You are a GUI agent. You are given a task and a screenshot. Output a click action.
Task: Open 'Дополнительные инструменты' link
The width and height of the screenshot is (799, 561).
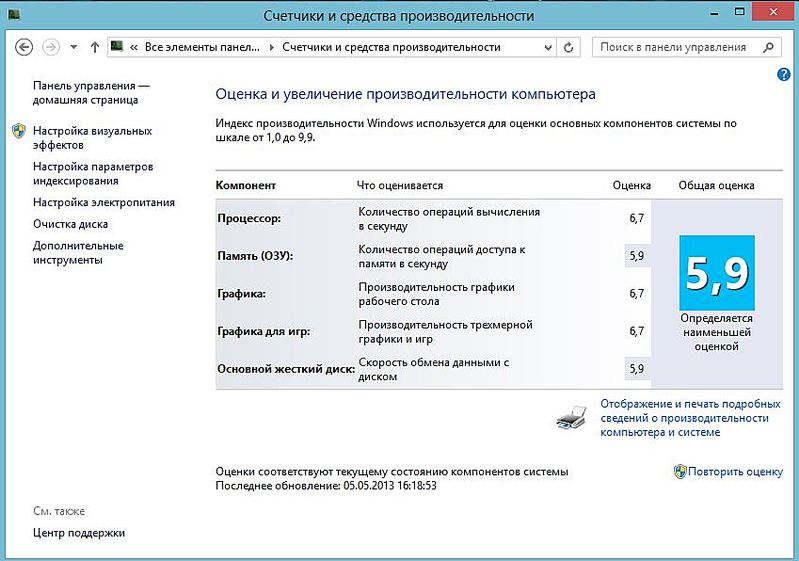78,253
